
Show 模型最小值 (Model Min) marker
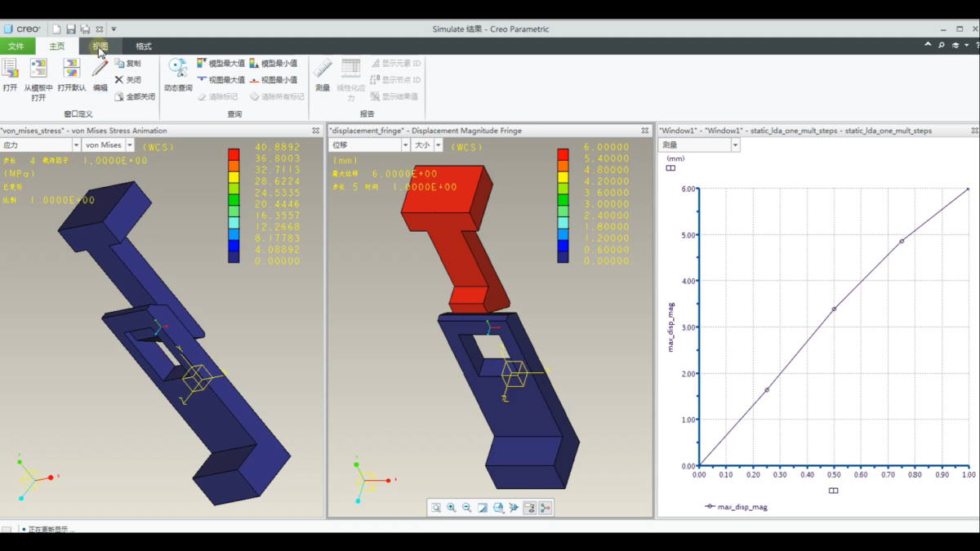[x=273, y=63]
